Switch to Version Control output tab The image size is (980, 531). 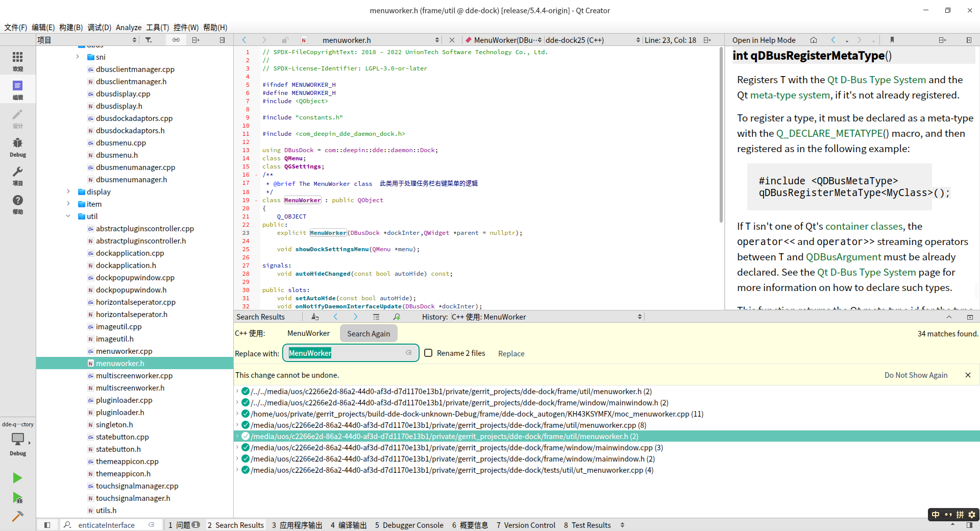(526, 525)
